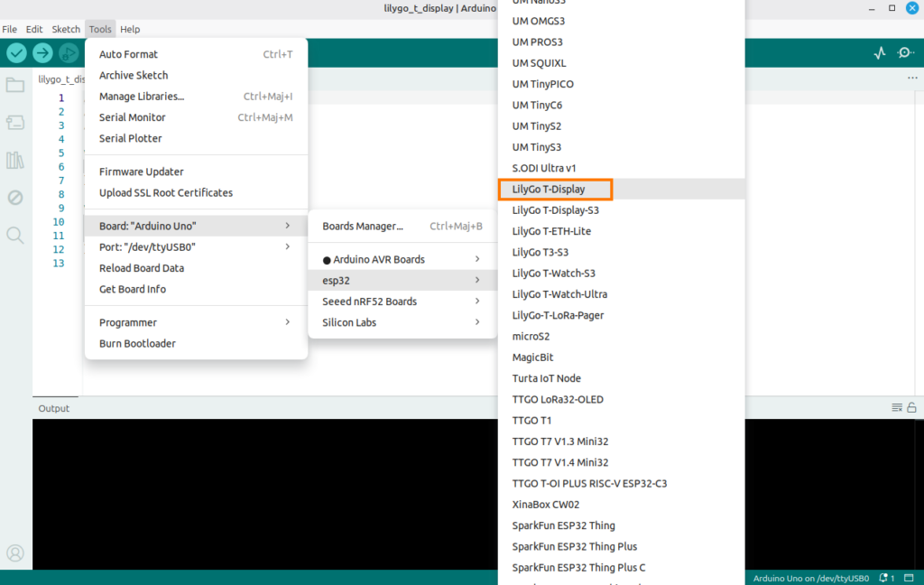Click Boards Manager... menu entry
924x585 pixels.
click(x=363, y=227)
